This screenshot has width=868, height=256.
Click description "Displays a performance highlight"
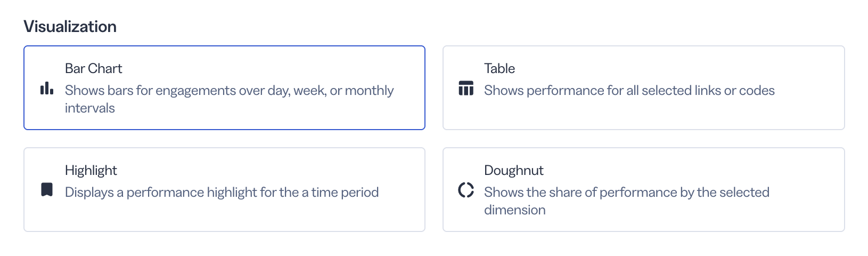point(222,193)
